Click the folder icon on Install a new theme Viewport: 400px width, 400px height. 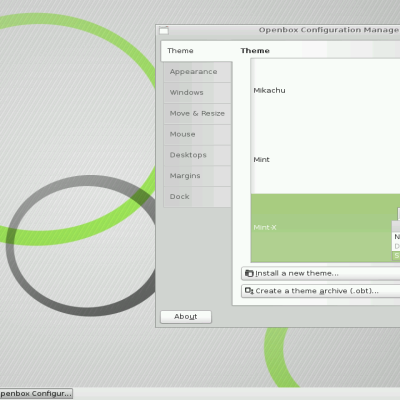(249, 273)
